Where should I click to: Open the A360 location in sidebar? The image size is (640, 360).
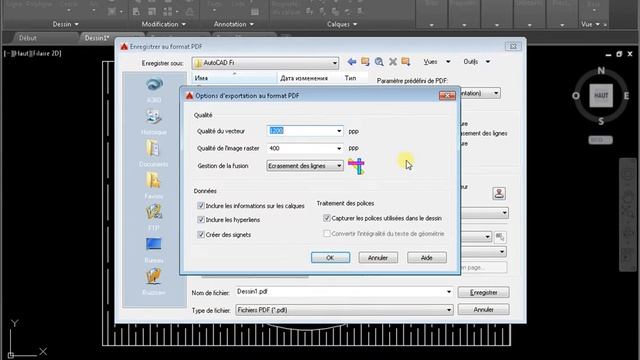pyautogui.click(x=154, y=90)
